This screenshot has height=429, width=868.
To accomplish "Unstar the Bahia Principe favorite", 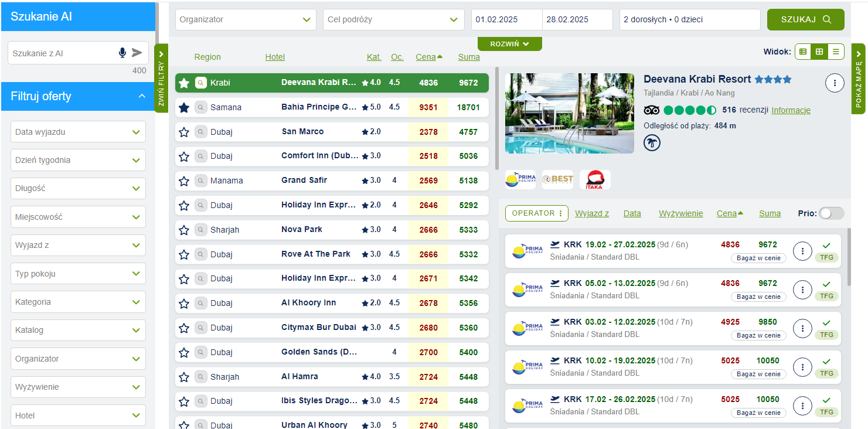I will (184, 107).
